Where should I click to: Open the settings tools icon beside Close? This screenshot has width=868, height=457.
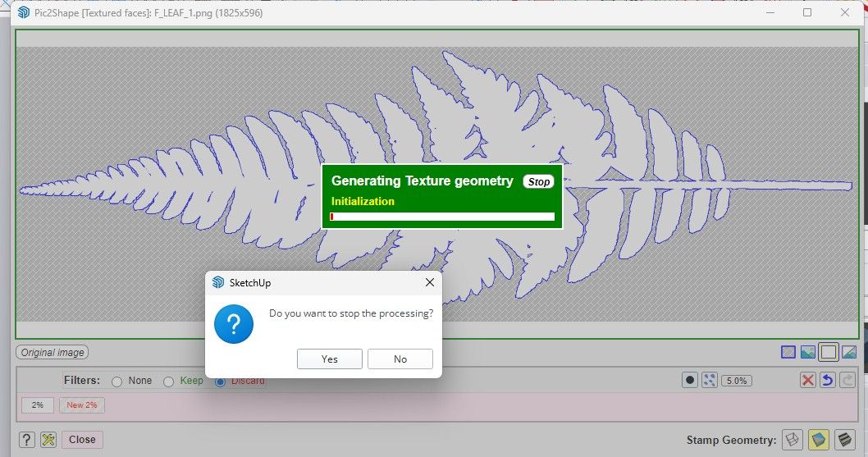[x=48, y=440]
